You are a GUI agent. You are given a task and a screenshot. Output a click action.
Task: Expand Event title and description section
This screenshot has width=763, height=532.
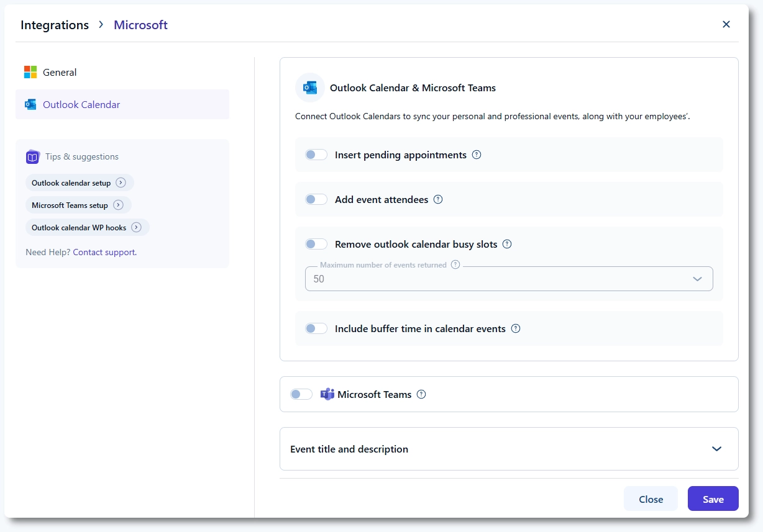pyautogui.click(x=716, y=449)
